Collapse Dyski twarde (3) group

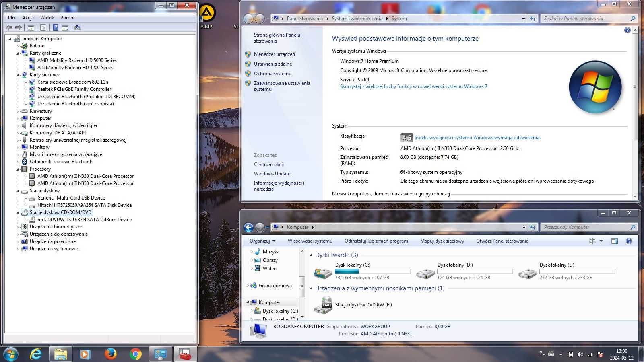point(311,255)
